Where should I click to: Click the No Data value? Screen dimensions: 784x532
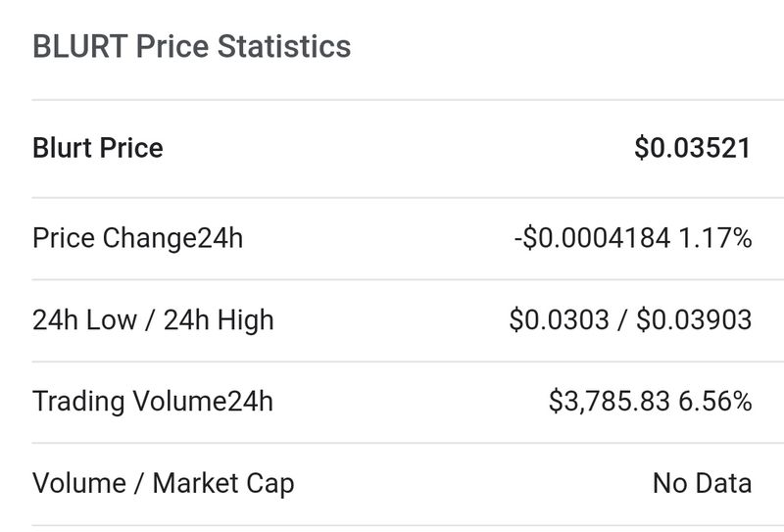pyautogui.click(x=702, y=483)
